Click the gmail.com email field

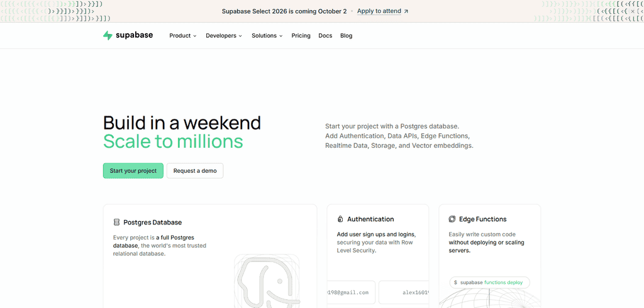(x=351, y=292)
